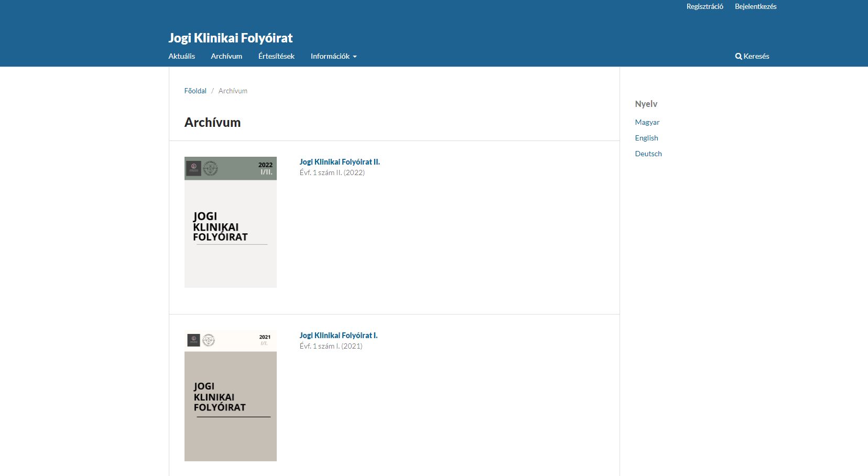Click the 'Évf. 1 szám II. (2022)' text
The image size is (868, 476).
pos(332,172)
